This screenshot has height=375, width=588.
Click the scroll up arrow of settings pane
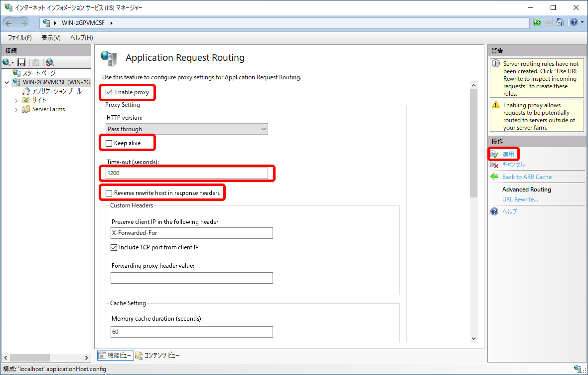click(x=473, y=85)
